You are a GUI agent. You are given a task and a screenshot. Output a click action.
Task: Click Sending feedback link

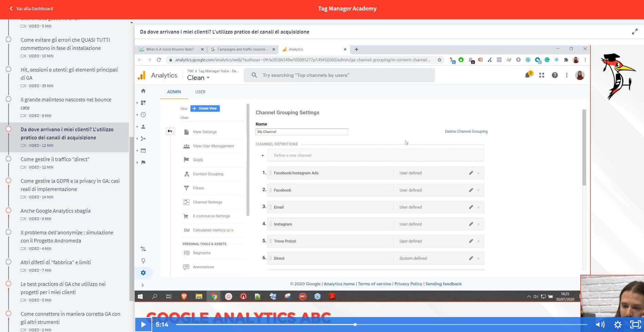(x=443, y=284)
